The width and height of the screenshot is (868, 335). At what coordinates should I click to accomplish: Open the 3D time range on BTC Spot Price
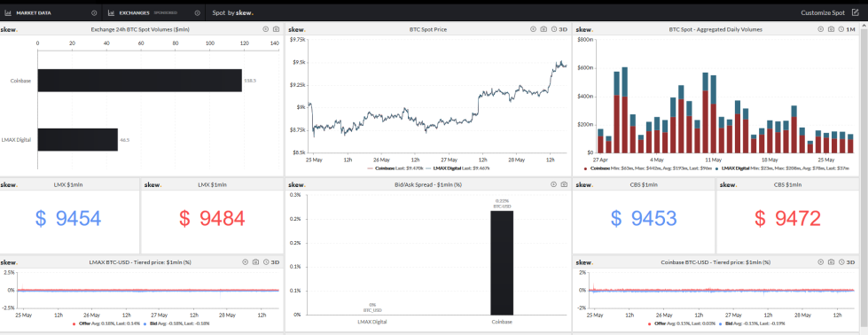tap(559, 29)
